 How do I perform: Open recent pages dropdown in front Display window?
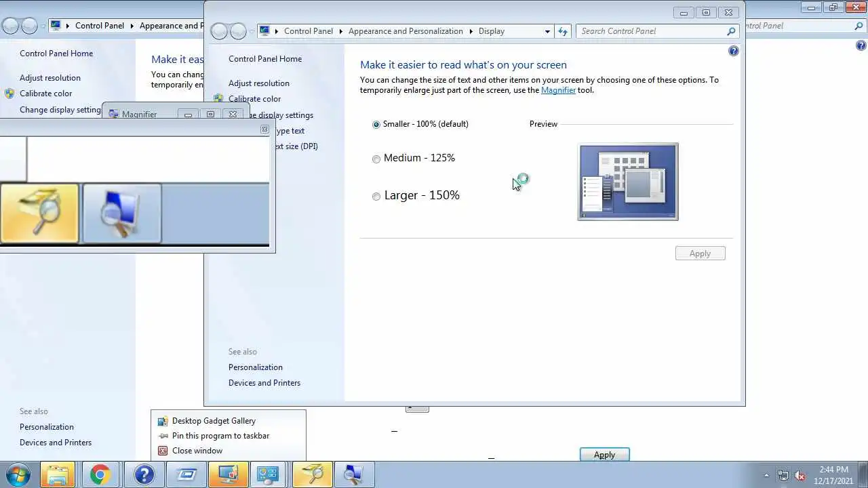click(252, 31)
